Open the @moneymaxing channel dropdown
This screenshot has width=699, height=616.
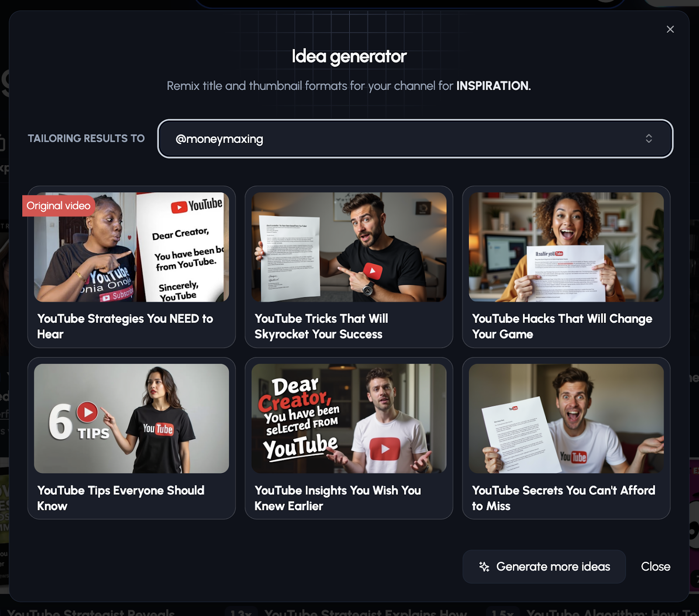tap(415, 138)
